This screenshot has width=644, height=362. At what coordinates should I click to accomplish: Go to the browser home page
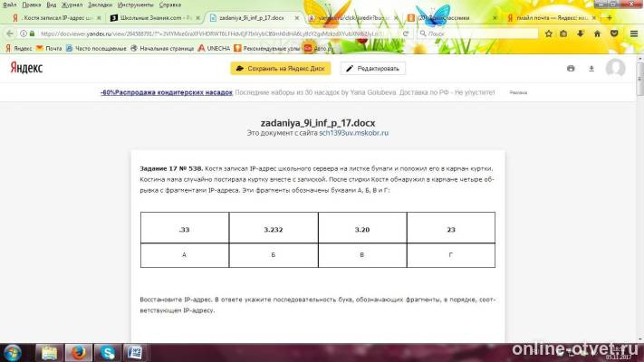click(597, 33)
